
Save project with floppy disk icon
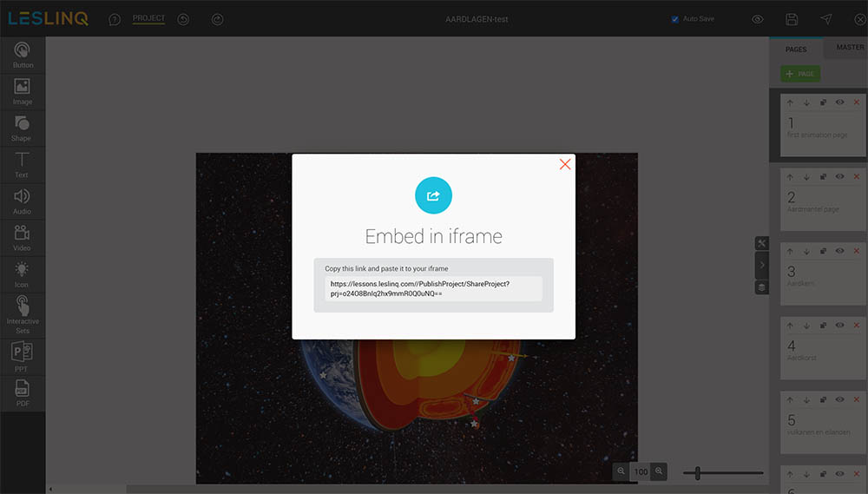coord(792,19)
